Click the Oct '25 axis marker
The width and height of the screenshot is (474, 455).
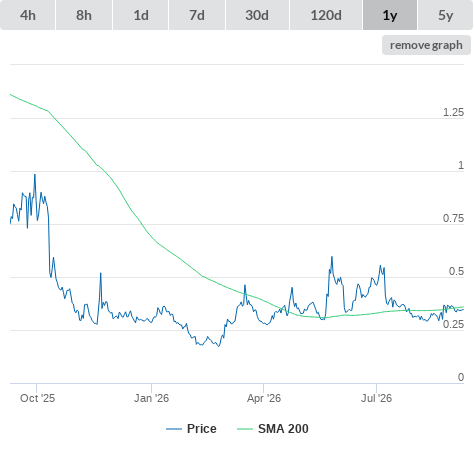pos(37,398)
